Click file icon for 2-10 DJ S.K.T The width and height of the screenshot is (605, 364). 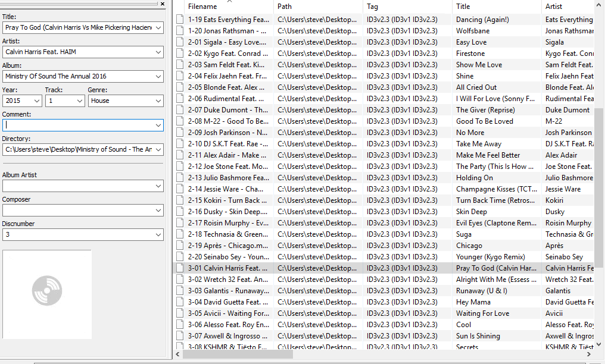click(180, 144)
